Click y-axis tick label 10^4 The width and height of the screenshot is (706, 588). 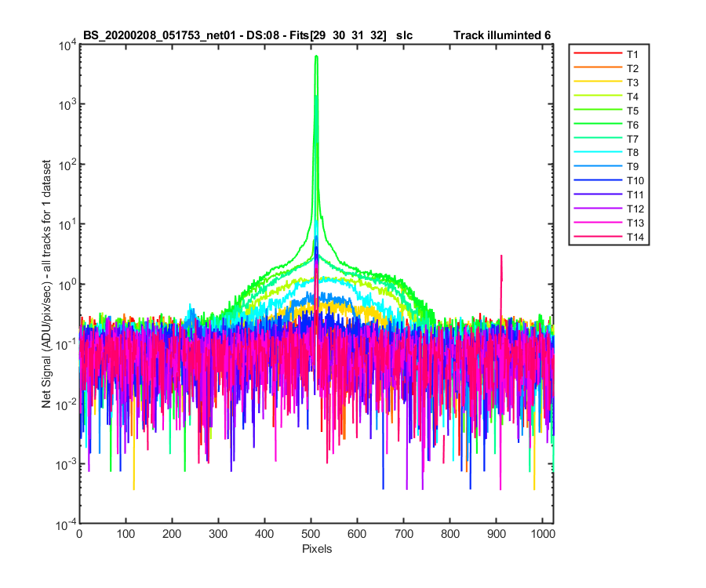67,45
